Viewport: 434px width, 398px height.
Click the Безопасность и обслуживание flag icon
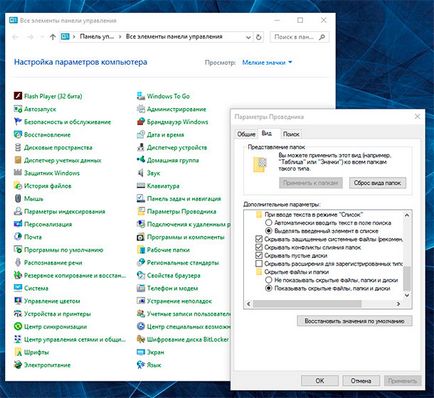coord(18,122)
